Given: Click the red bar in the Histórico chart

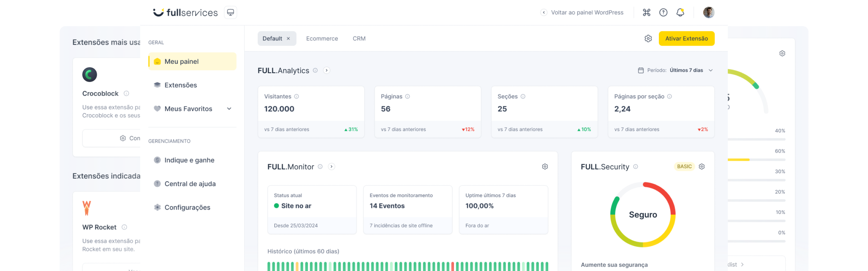Looking at the screenshot, I should (x=453, y=266).
